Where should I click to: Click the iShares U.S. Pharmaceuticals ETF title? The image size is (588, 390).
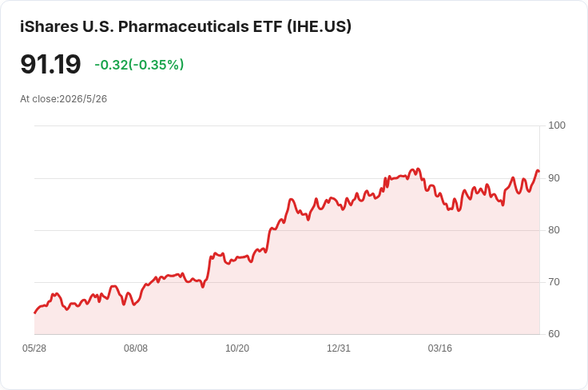click(x=185, y=26)
